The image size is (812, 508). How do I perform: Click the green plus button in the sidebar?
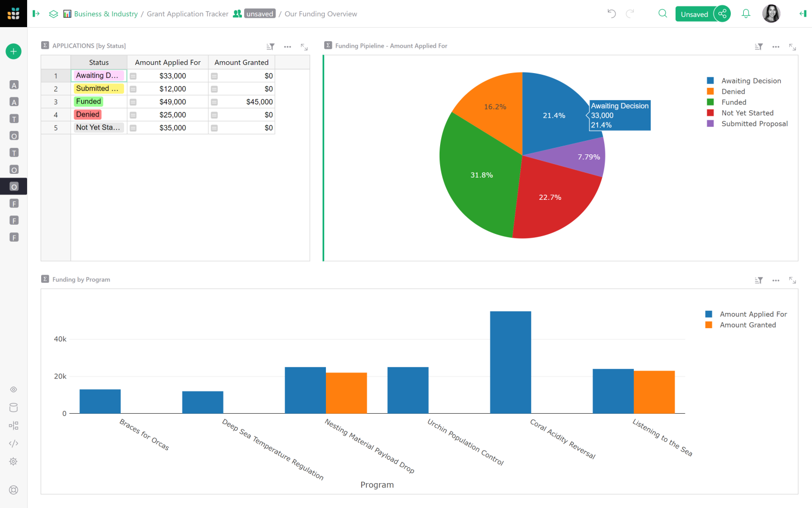(x=13, y=51)
